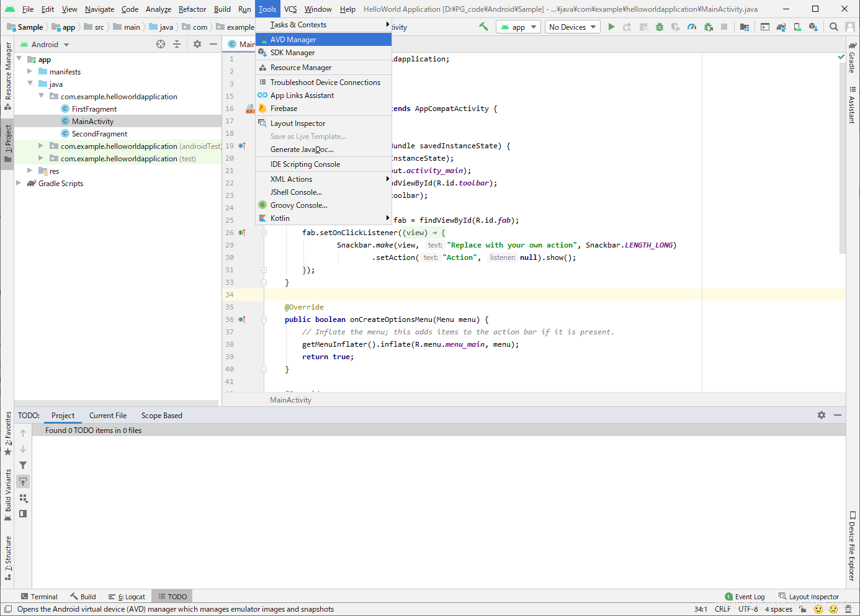Click the TODO Group By icon
This screenshot has height=616, width=860.
[x=23, y=498]
